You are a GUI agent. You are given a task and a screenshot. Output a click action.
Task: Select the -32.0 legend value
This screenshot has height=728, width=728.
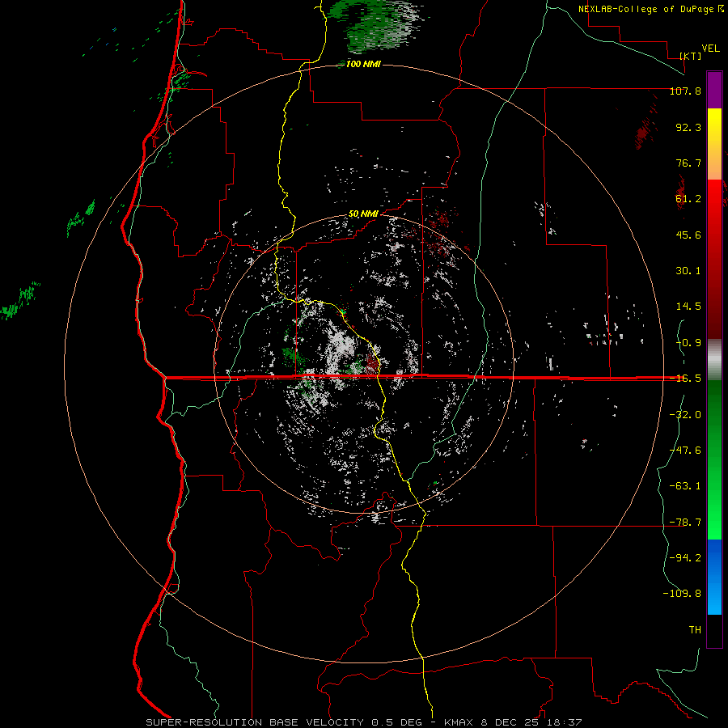pyautogui.click(x=685, y=415)
